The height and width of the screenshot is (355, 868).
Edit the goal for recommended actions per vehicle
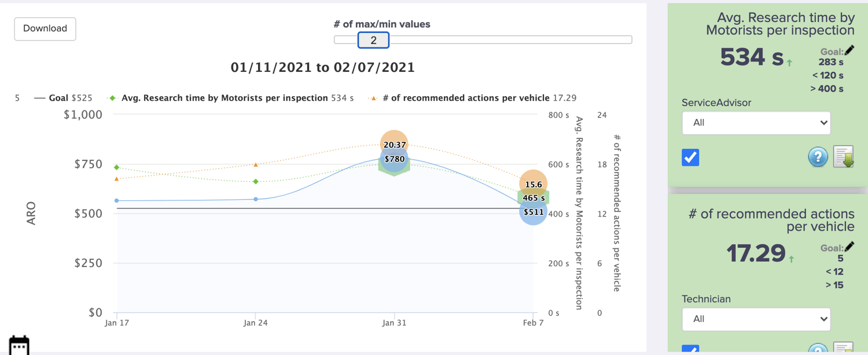848,247
